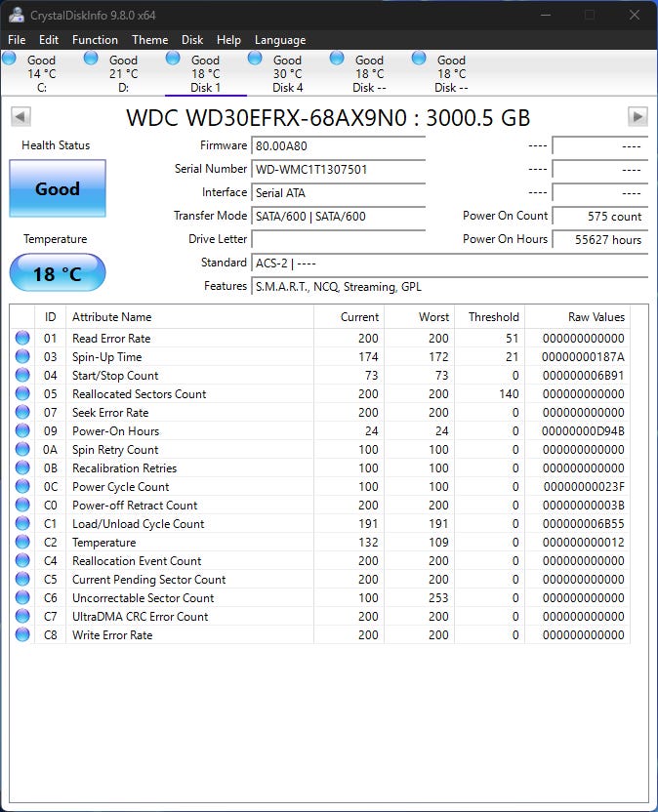Click the Worst column header

coord(419,317)
